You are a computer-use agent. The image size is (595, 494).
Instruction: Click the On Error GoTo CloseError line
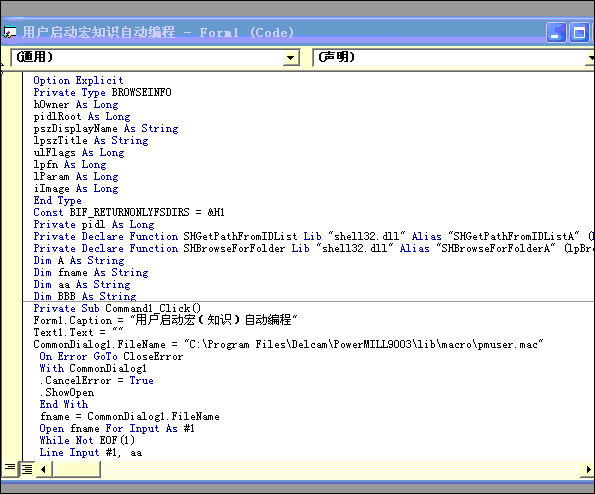(111, 357)
